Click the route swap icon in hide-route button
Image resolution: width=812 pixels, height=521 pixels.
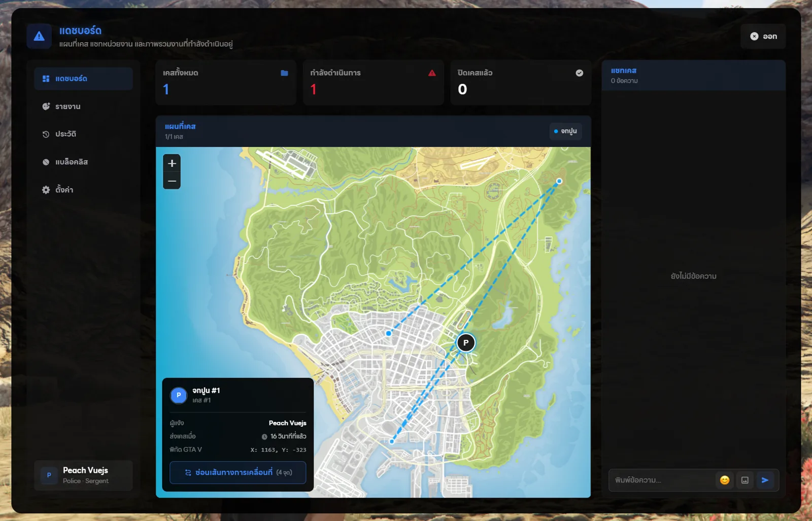188,473
